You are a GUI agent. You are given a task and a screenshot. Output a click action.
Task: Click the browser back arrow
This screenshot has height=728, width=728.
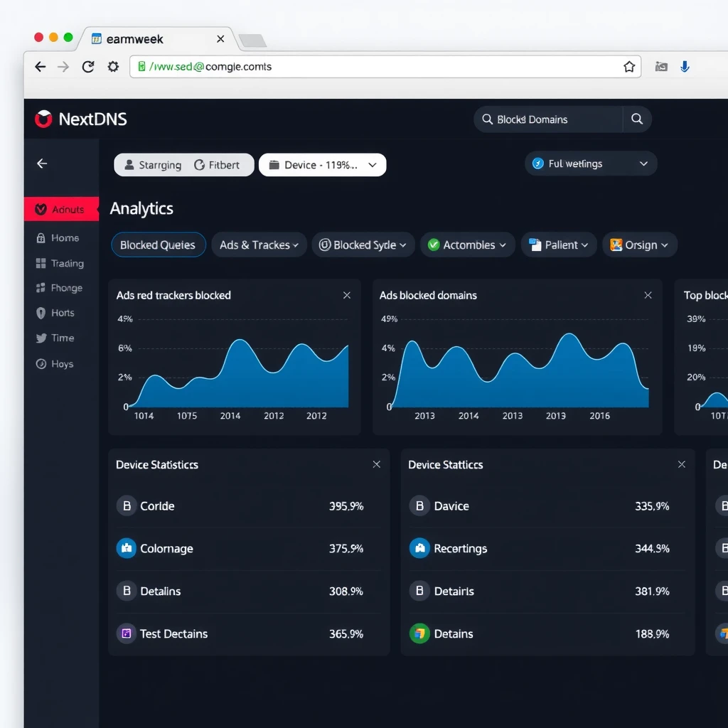[41, 67]
